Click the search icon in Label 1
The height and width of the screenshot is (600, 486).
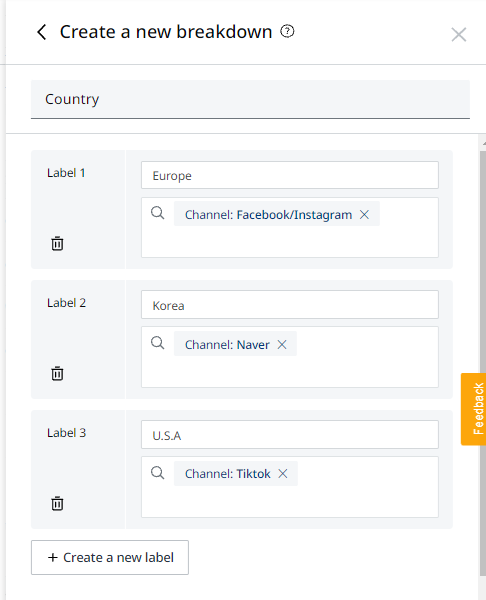(157, 213)
